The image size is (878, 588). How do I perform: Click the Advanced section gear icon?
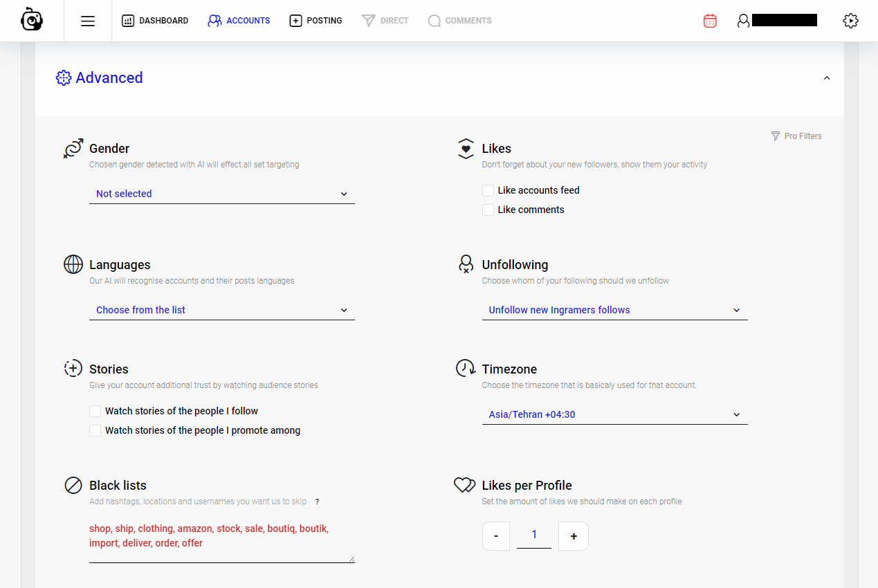tap(64, 78)
